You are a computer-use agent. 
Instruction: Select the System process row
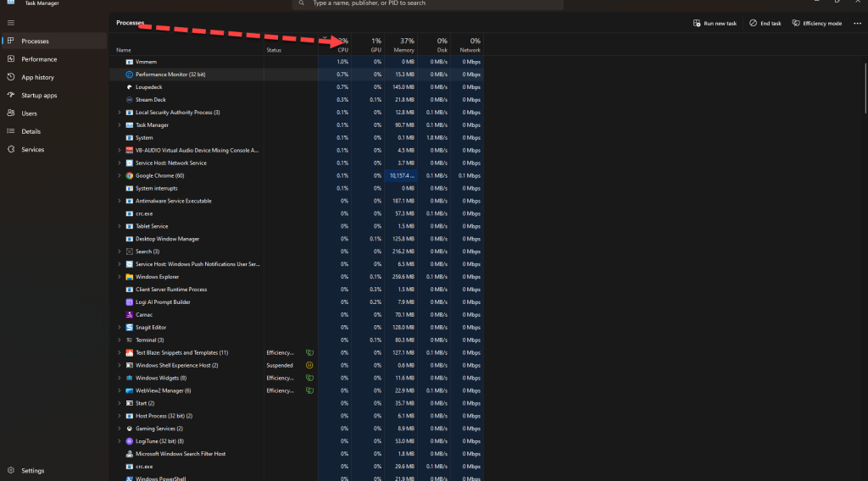297,138
